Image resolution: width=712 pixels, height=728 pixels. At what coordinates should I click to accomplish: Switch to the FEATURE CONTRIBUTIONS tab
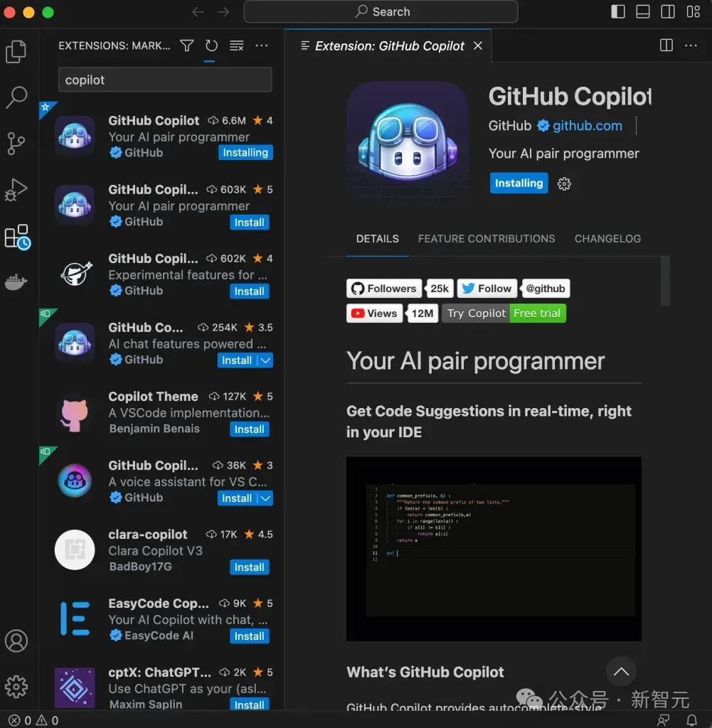487,239
